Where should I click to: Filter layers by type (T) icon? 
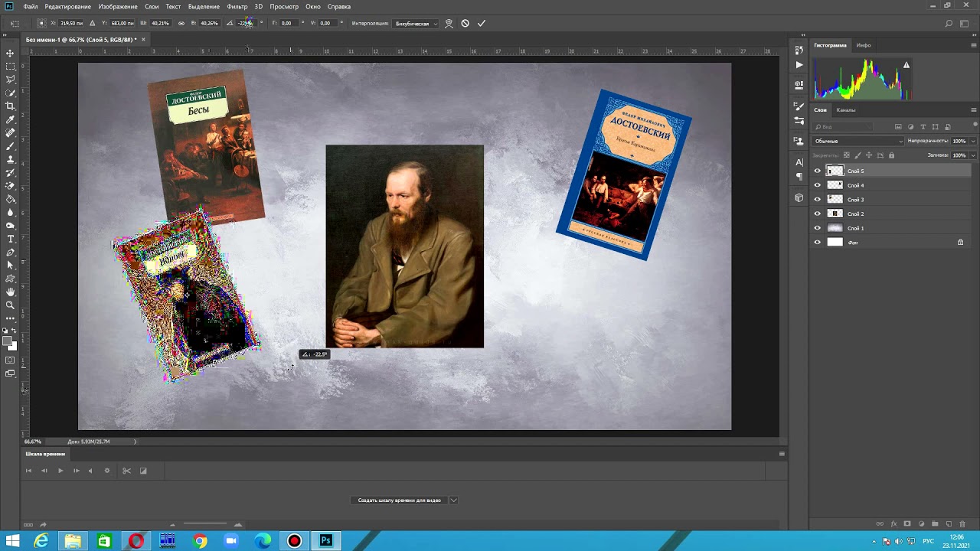(923, 127)
